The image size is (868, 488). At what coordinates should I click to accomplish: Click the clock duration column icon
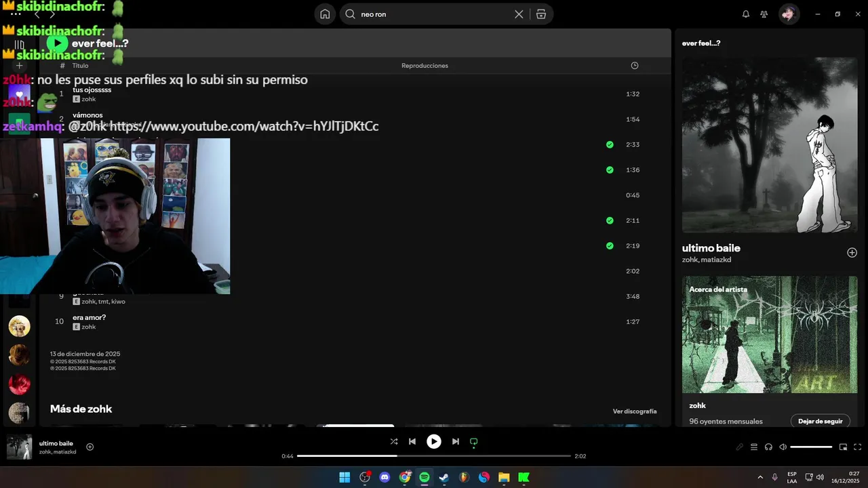point(635,66)
